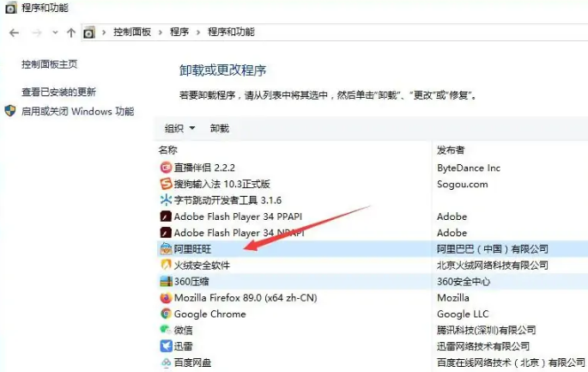Select the 迅雷 program icon
The height and width of the screenshot is (372, 588).
pos(166,346)
